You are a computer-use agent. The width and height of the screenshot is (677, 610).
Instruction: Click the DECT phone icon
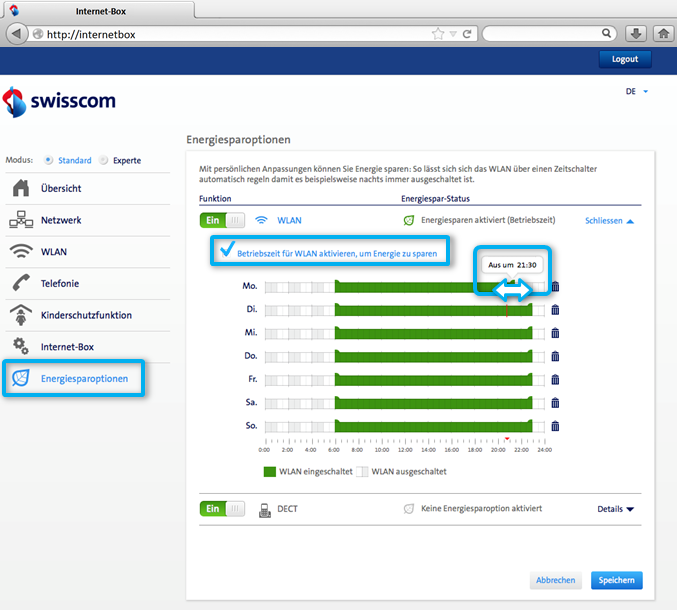(x=265, y=510)
